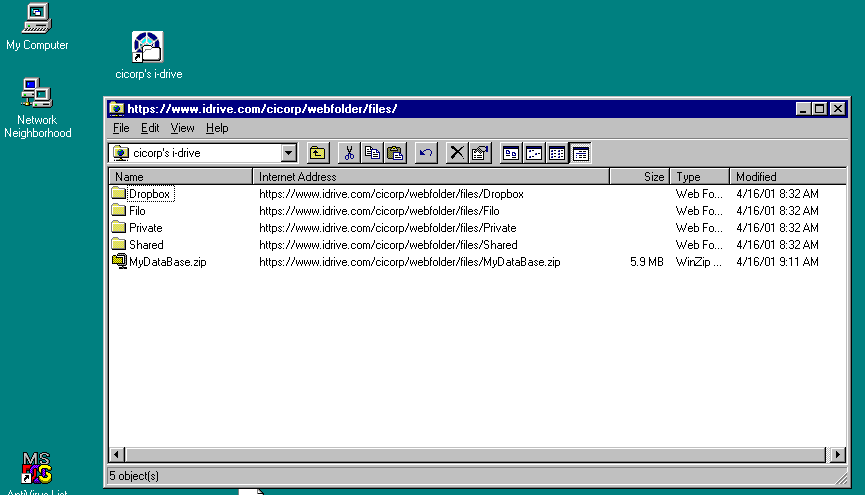The height and width of the screenshot is (495, 865).
Task: Click the window title bar system icon
Action: pos(116,109)
